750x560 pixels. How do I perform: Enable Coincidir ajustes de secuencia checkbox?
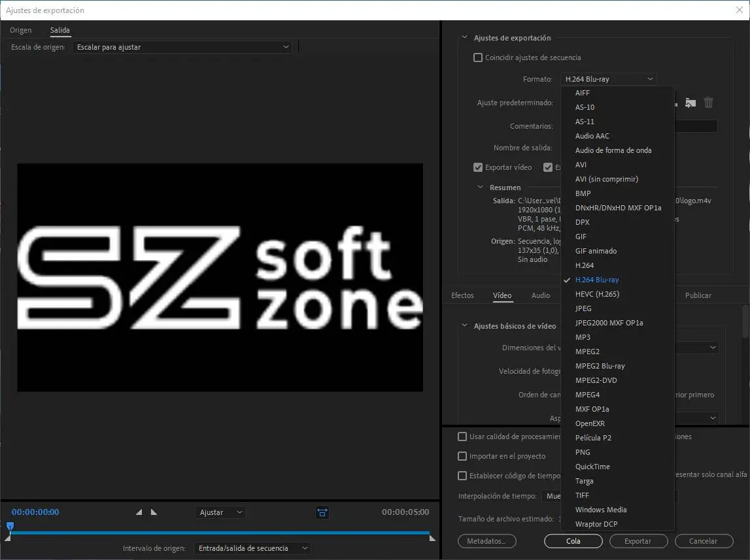point(478,58)
